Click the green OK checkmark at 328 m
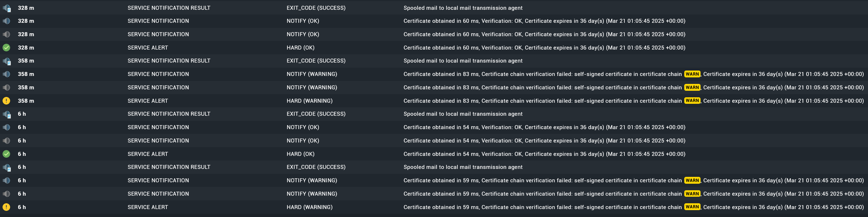The width and height of the screenshot is (868, 217). (x=7, y=48)
